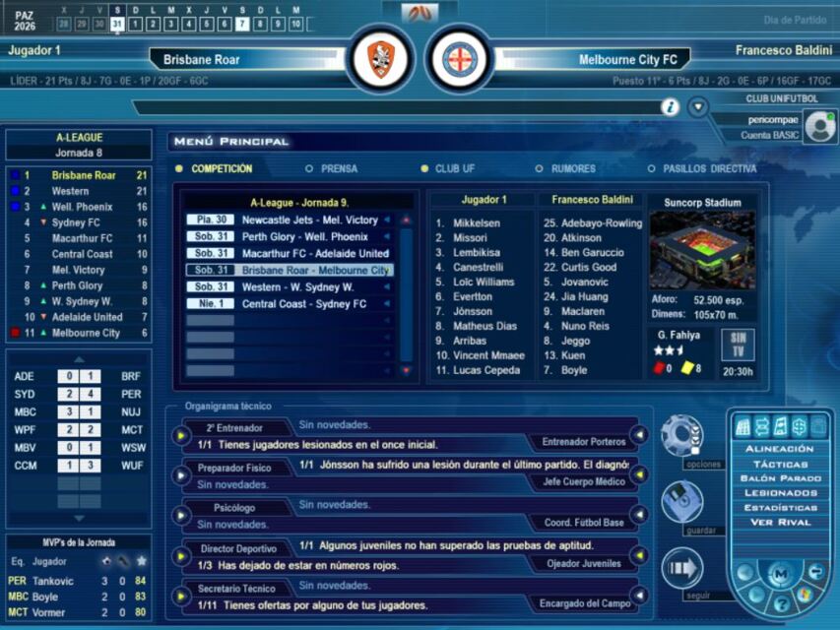Open Alineación from the side menu
The height and width of the screenshot is (630, 840).
click(778, 449)
